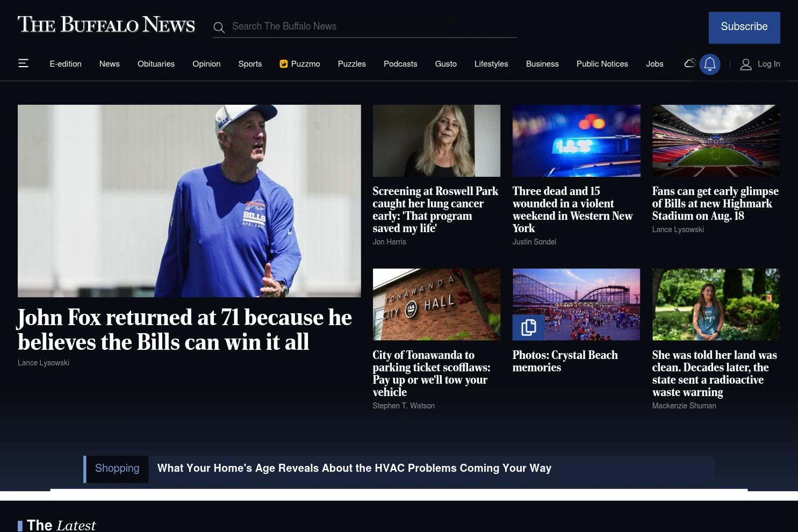Open the John Fox Bills coach photo

189,201
